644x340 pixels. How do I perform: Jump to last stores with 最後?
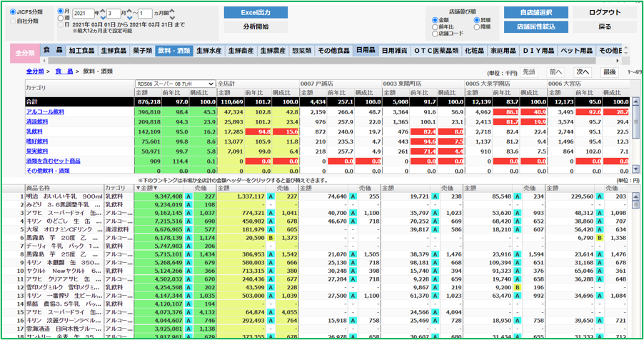610,72
